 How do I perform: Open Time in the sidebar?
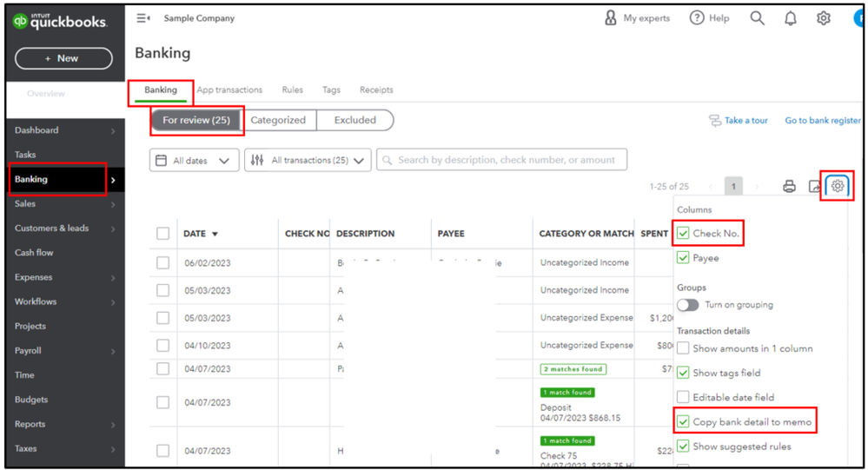click(24, 374)
